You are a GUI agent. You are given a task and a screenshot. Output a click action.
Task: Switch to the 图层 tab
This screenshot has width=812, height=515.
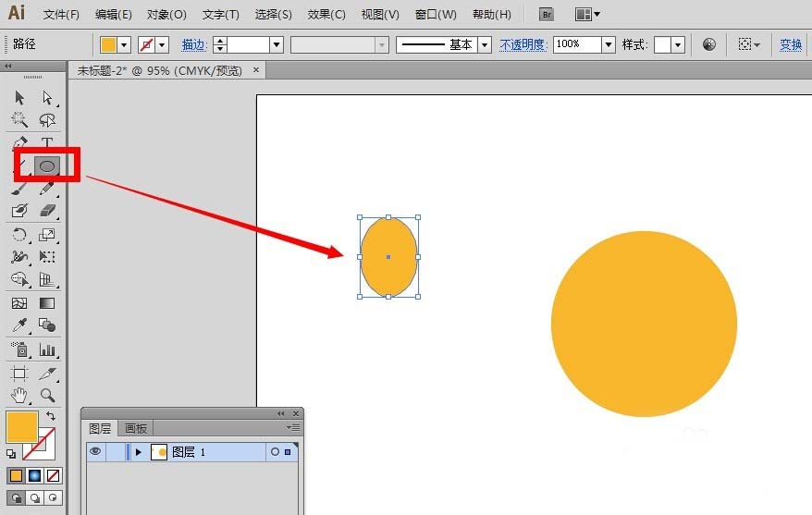(100, 429)
